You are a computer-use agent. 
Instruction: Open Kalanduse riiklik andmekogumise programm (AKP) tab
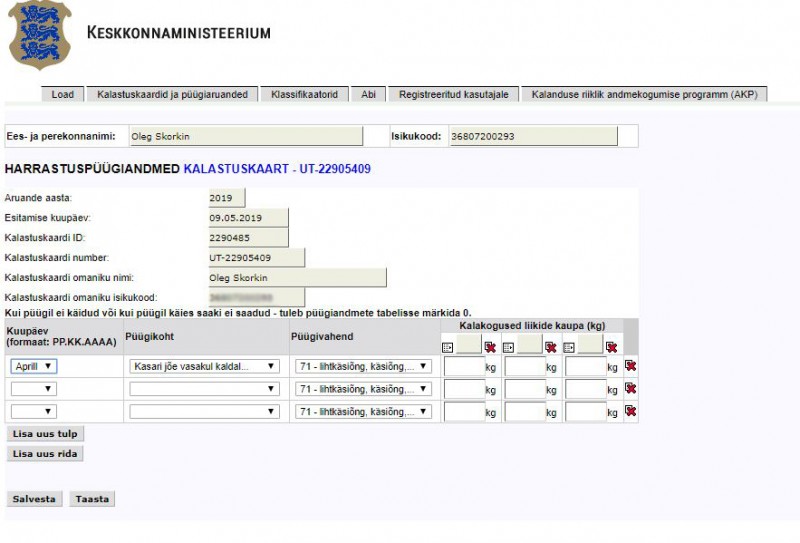(x=644, y=94)
